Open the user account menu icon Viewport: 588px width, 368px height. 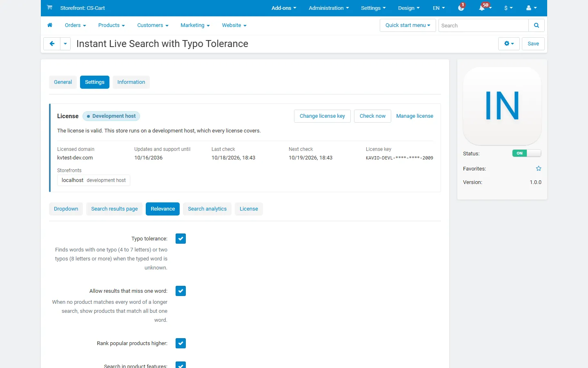point(531,8)
